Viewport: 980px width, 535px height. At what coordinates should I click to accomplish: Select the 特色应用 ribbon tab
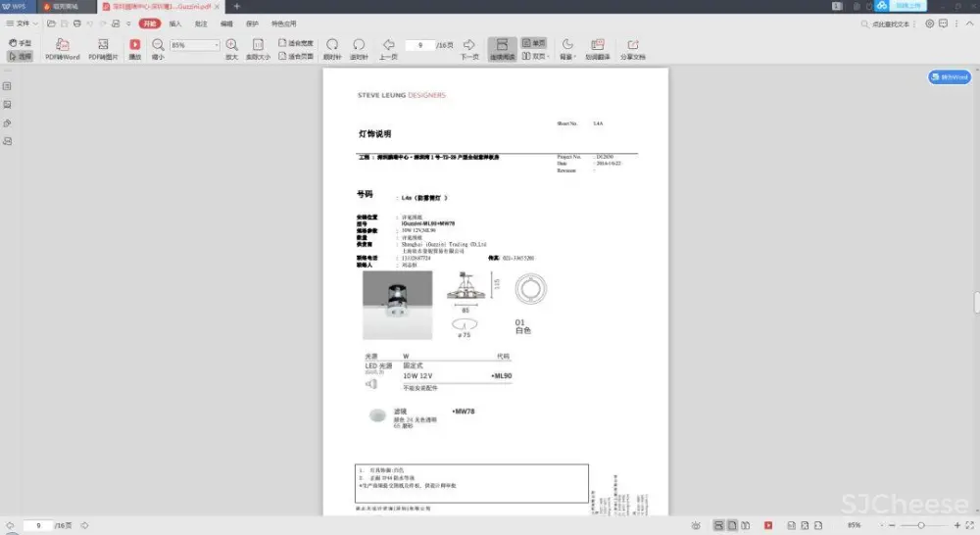coord(284,24)
